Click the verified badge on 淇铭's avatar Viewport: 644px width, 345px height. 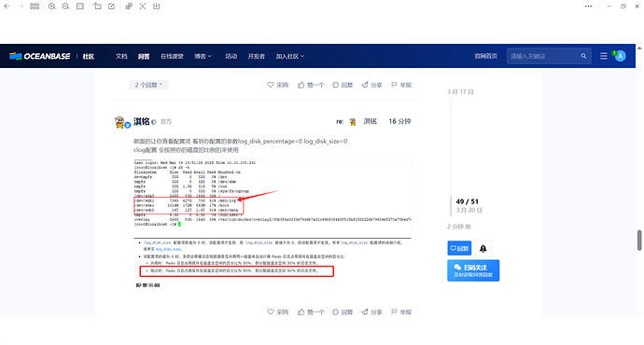tap(128, 125)
